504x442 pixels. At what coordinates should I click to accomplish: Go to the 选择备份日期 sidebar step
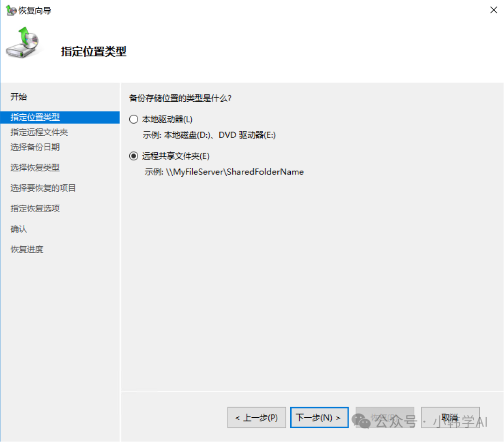pos(35,147)
